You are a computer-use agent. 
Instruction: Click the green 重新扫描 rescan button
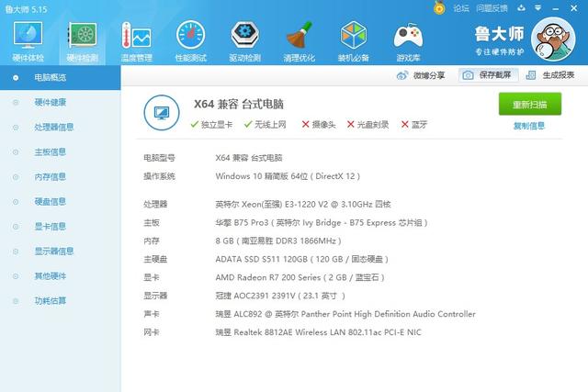530,104
